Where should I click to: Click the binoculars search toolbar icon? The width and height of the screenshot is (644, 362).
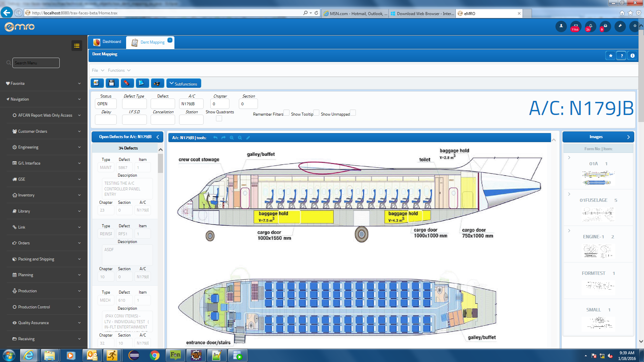pos(157,83)
